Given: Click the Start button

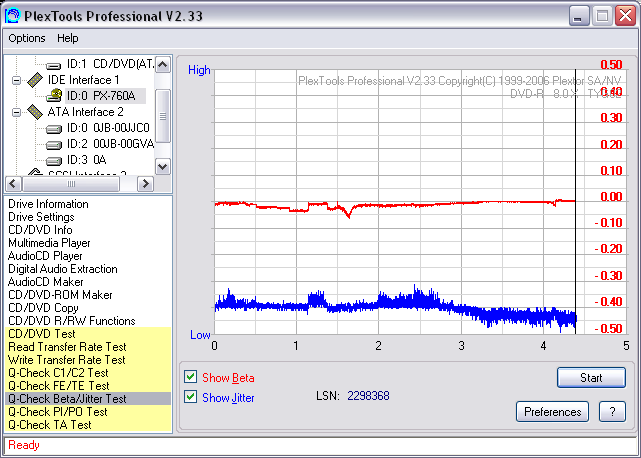Looking at the screenshot, I should [591, 377].
